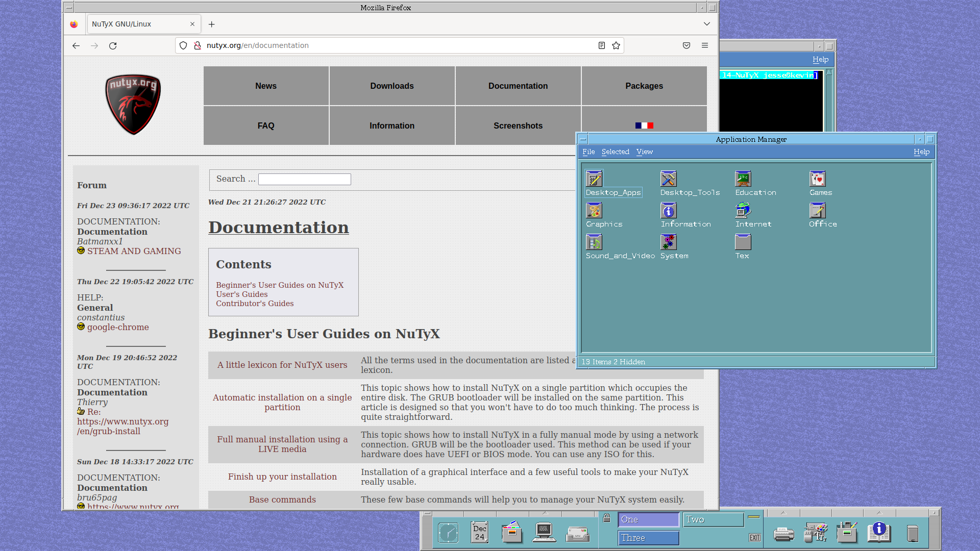
Task: Go back in Firefox history
Action: pos(76,45)
